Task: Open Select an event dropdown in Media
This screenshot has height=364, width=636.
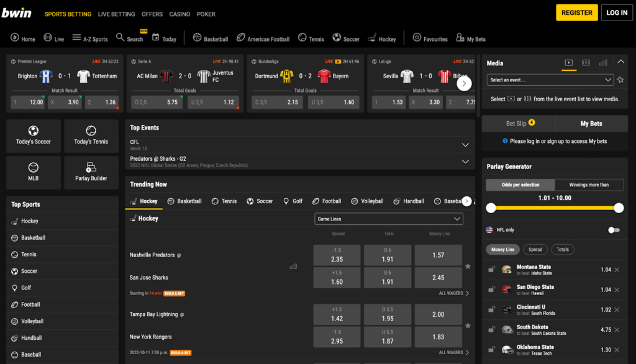Action: (x=550, y=80)
